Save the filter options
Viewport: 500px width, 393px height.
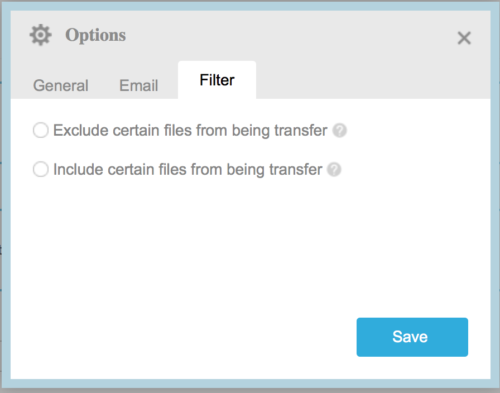point(412,337)
